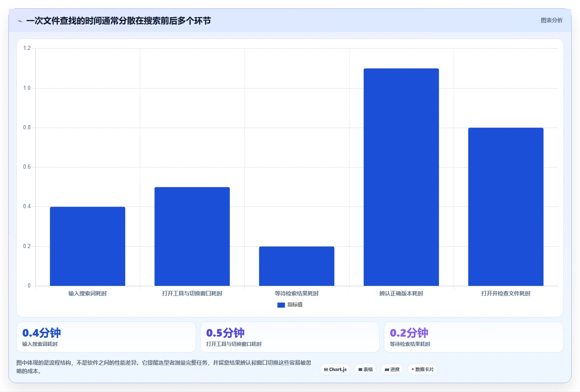Click the 数据卡片 tag chip
The image size is (580, 392).
422,369
